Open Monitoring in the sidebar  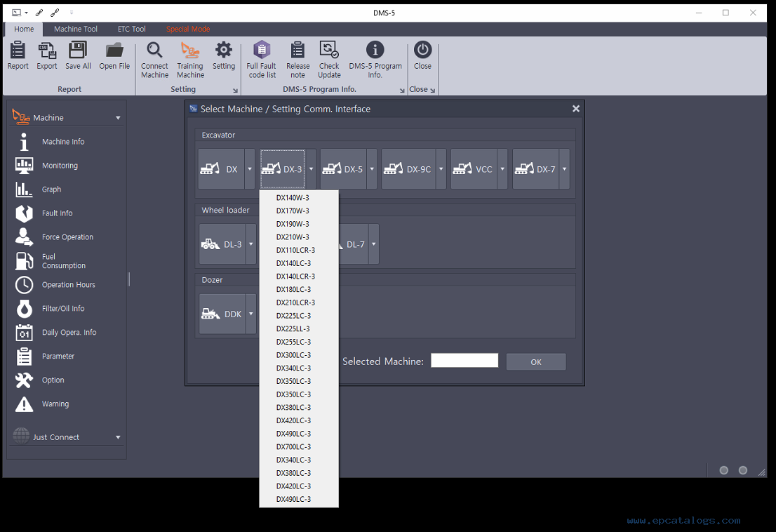click(x=60, y=166)
